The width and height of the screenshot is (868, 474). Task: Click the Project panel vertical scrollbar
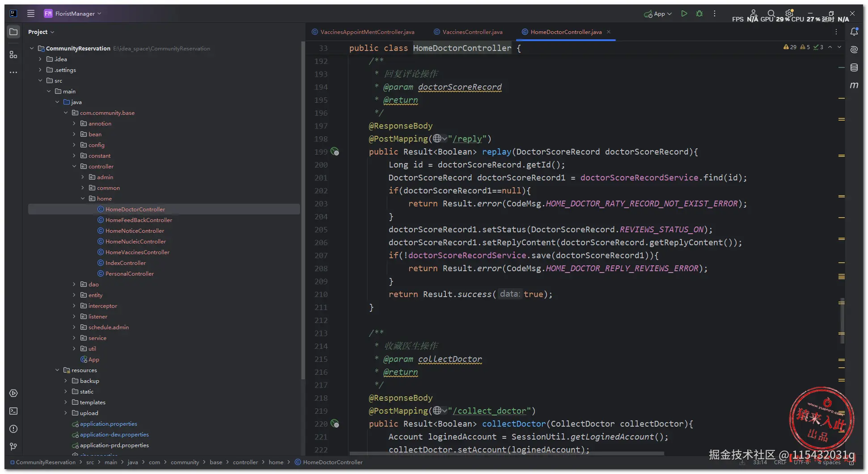tap(303, 210)
